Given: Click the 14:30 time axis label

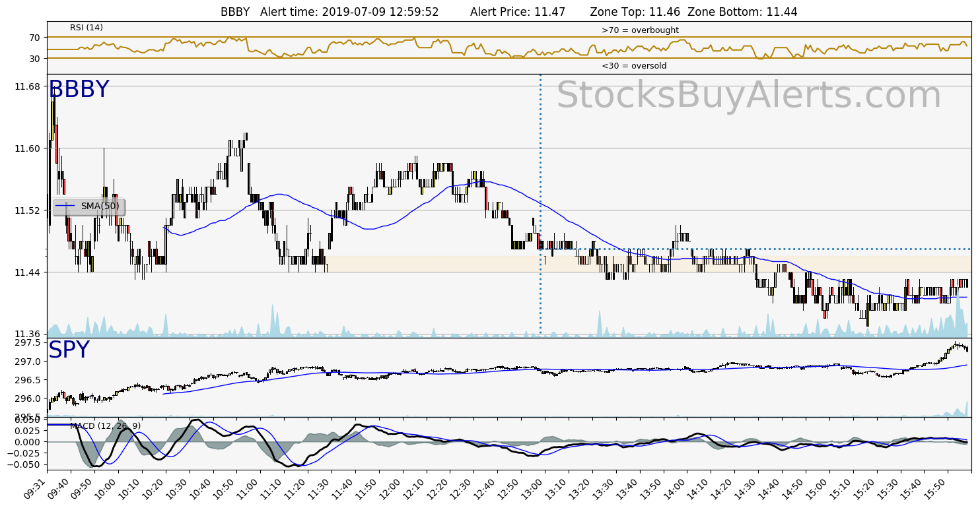Looking at the screenshot, I should tap(746, 488).
